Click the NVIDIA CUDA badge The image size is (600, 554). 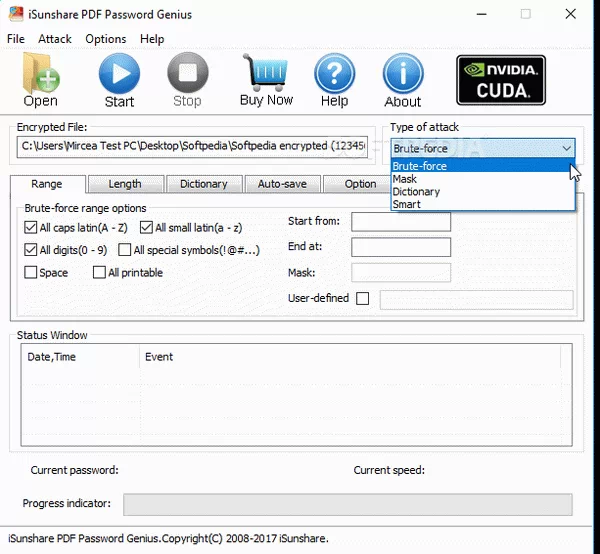pyautogui.click(x=501, y=80)
